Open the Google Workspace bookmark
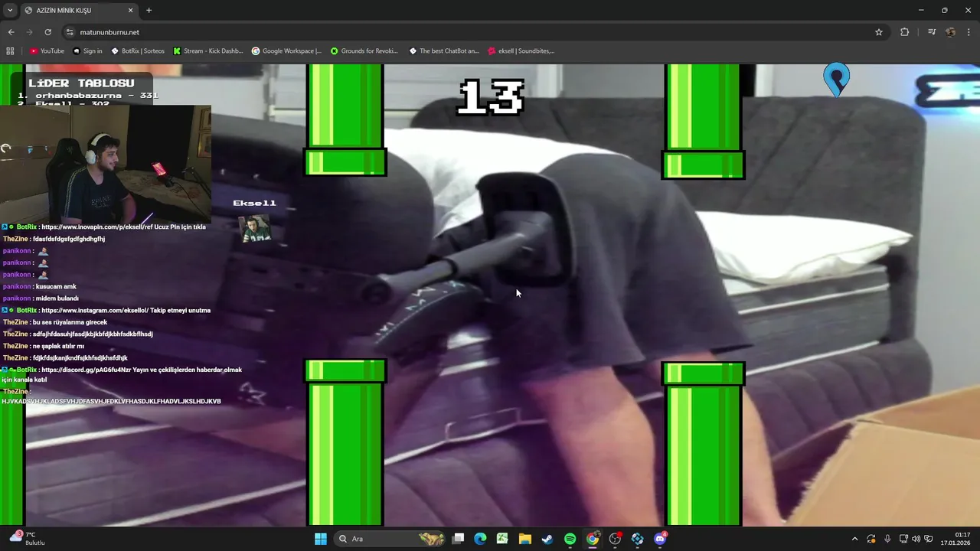 click(x=286, y=51)
